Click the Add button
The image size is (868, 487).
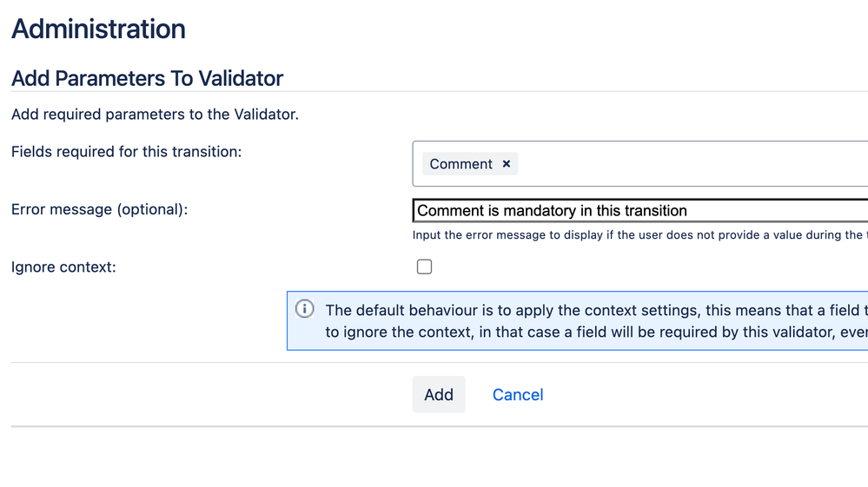(439, 394)
